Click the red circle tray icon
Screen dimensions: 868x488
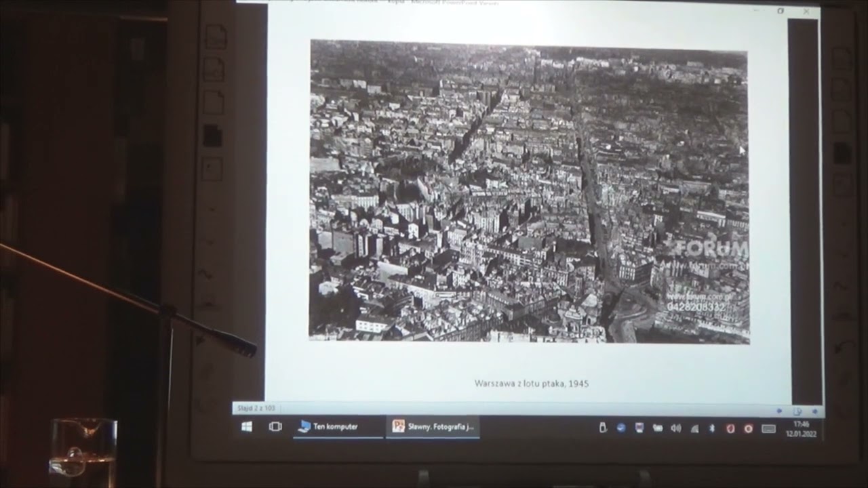point(748,428)
